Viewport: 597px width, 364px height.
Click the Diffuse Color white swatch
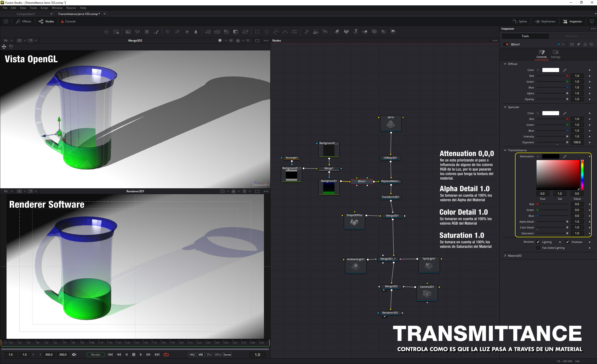(x=551, y=70)
